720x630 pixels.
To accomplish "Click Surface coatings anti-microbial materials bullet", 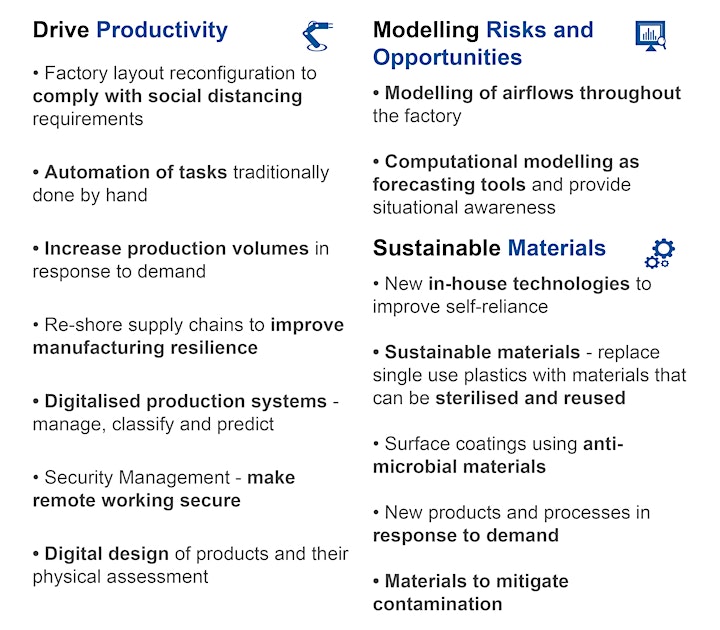I will coord(498,455).
